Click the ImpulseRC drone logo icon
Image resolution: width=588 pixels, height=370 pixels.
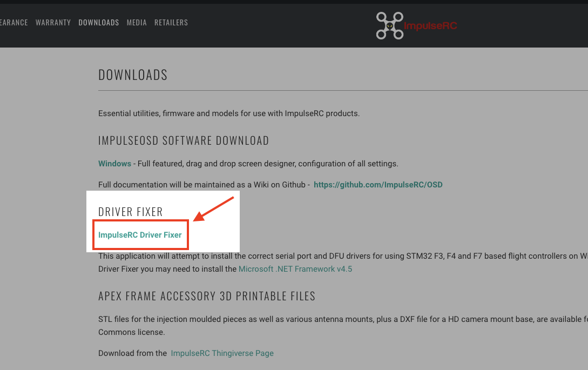point(390,25)
